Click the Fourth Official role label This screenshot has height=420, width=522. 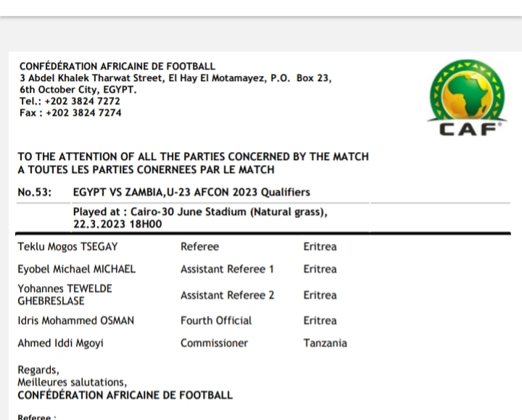215,320
